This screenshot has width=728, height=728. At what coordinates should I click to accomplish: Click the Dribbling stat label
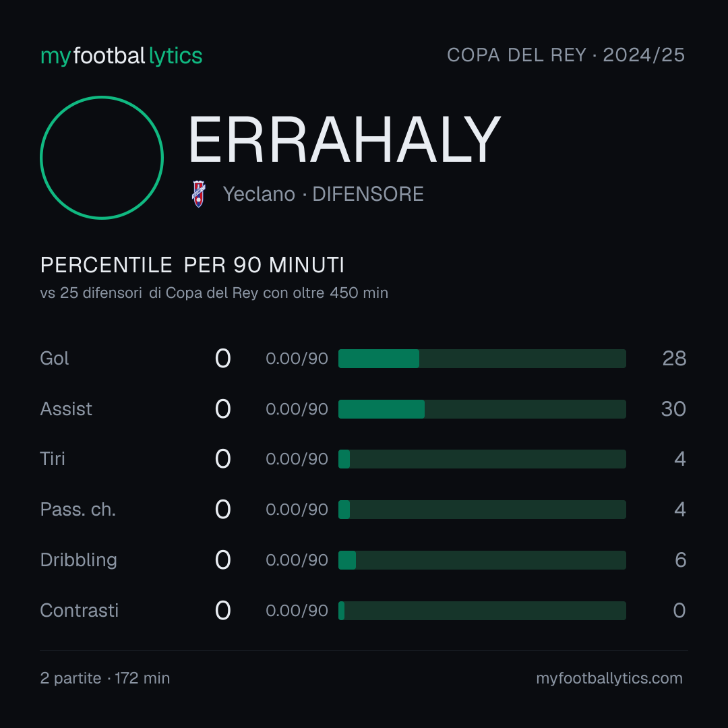[x=78, y=560]
